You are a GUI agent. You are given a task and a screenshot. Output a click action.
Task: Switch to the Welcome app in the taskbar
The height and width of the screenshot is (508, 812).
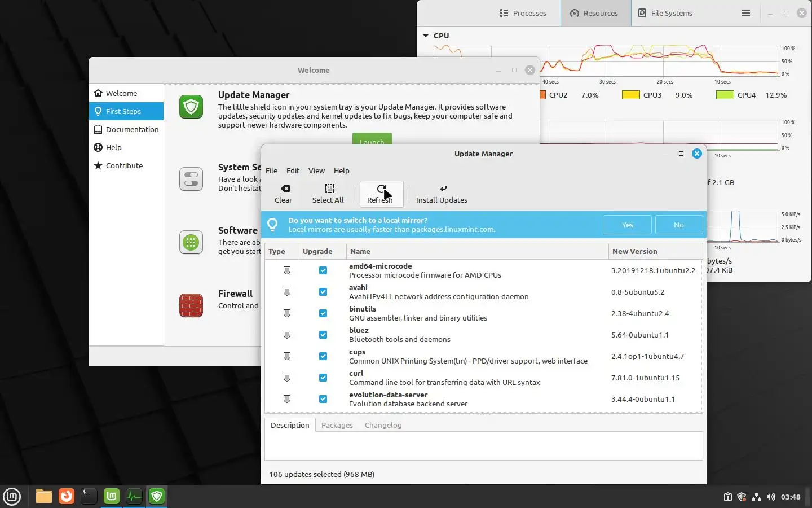click(112, 496)
